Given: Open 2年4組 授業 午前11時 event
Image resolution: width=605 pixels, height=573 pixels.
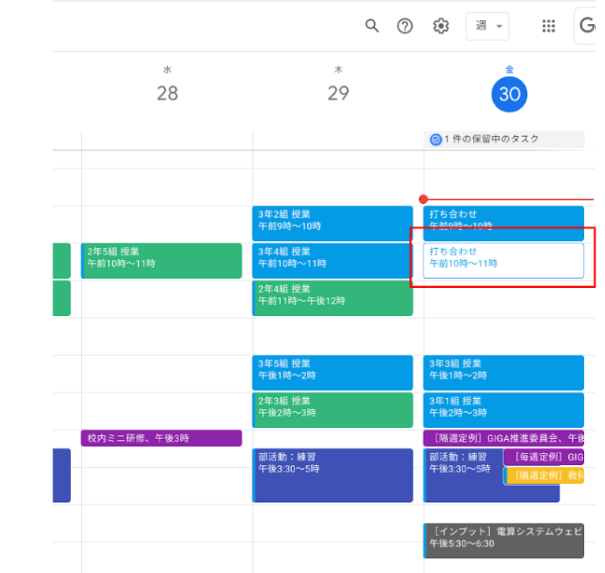Looking at the screenshot, I should (332, 298).
